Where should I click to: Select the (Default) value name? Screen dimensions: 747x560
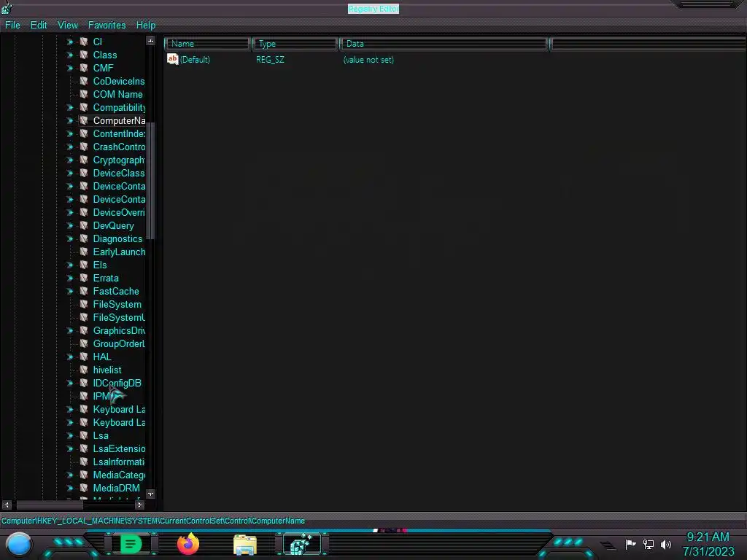[195, 60]
